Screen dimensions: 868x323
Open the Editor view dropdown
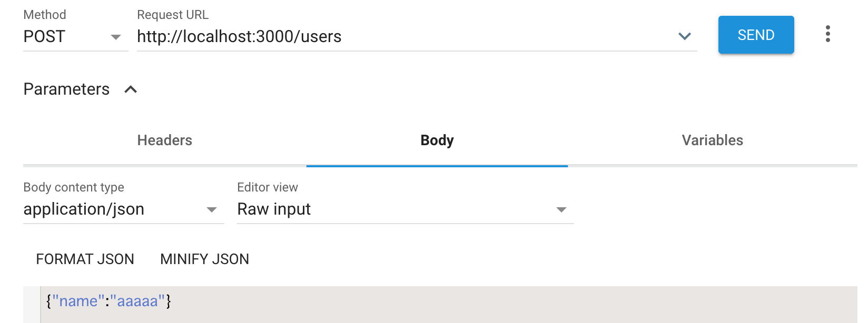pyautogui.click(x=405, y=209)
